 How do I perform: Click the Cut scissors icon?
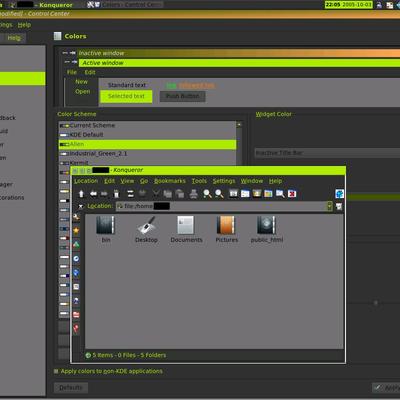click(x=156, y=194)
